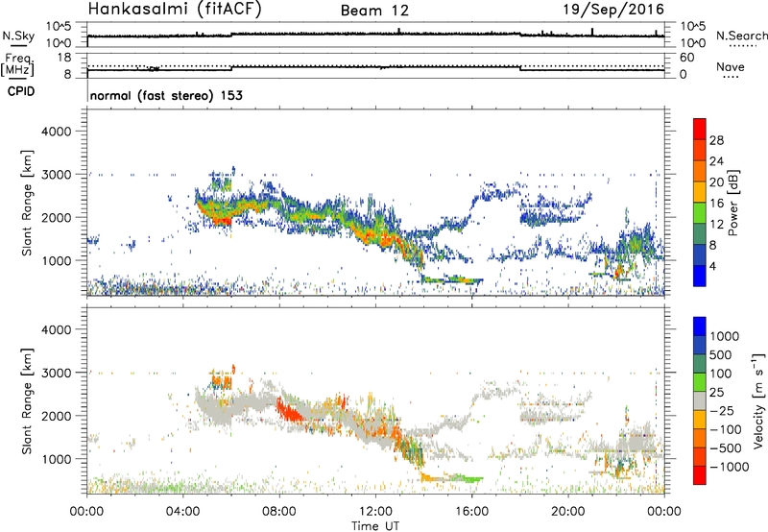768x532 pixels.
Task: Click the blue top of Velocity colorbar
Action: tap(700, 326)
